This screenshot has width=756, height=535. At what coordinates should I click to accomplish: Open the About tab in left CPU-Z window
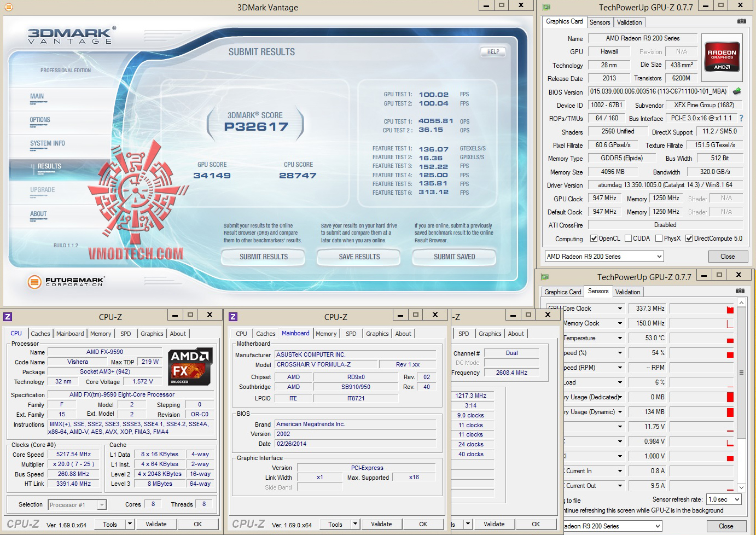tap(178, 334)
